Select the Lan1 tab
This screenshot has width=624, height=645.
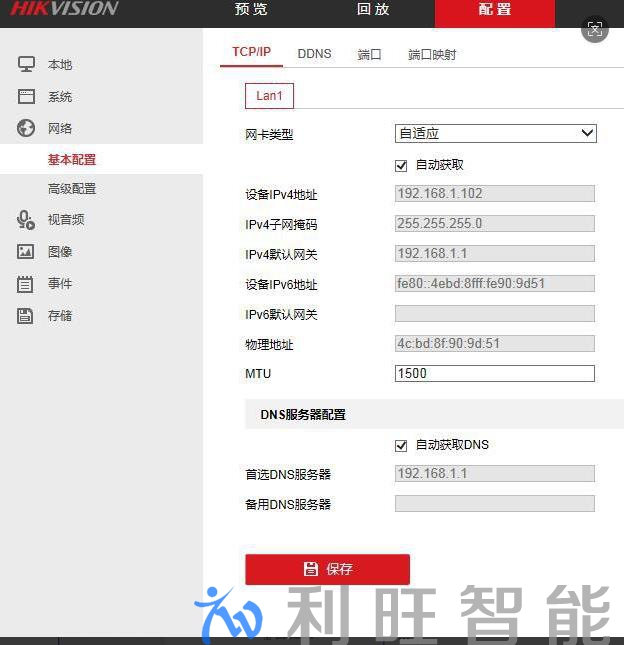click(x=269, y=96)
